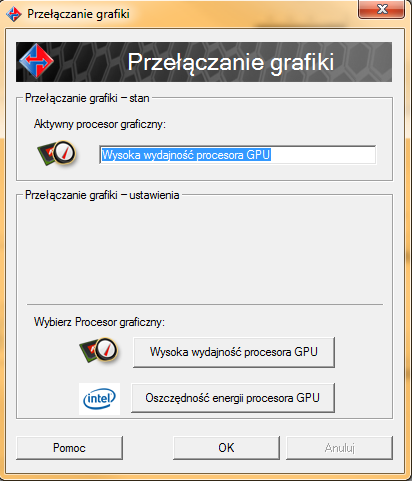Screen dimensions: 412x481
Task: Click the red-blue arrows logo in banner
Action: tap(36, 61)
